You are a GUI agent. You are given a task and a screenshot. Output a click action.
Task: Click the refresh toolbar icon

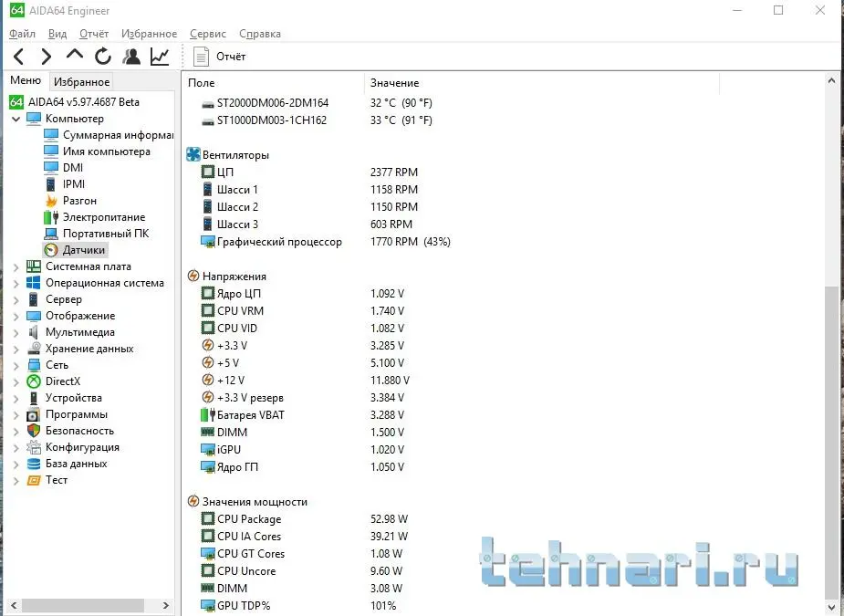pyautogui.click(x=103, y=56)
